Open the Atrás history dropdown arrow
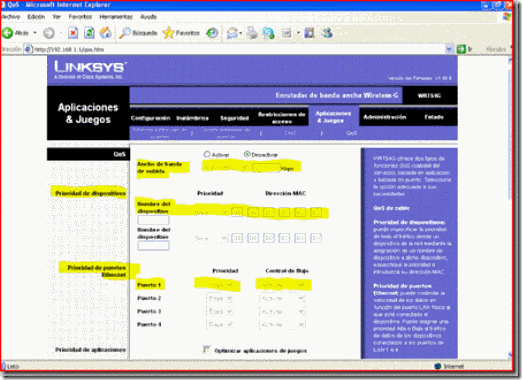The image size is (522, 380). pos(35,33)
